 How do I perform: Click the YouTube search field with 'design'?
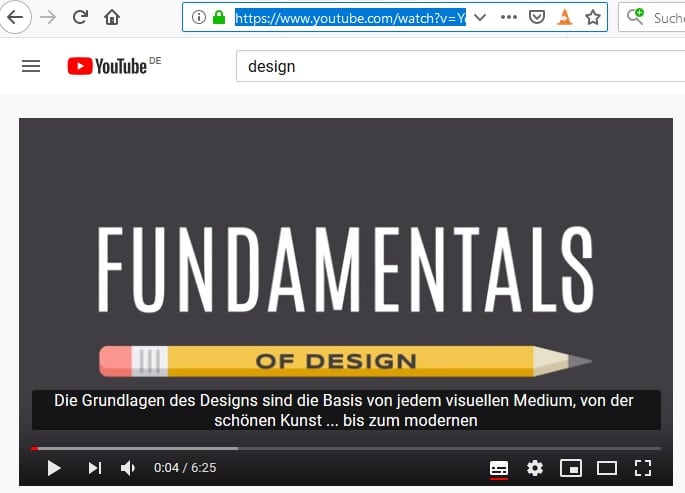450,67
